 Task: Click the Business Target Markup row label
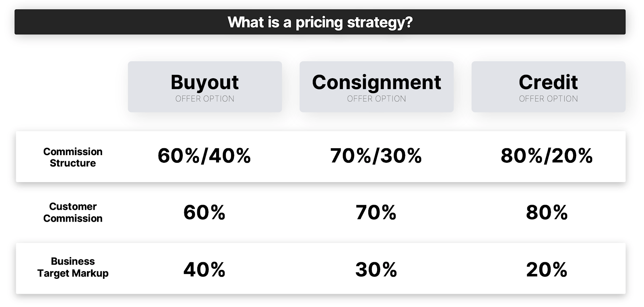pos(73,267)
